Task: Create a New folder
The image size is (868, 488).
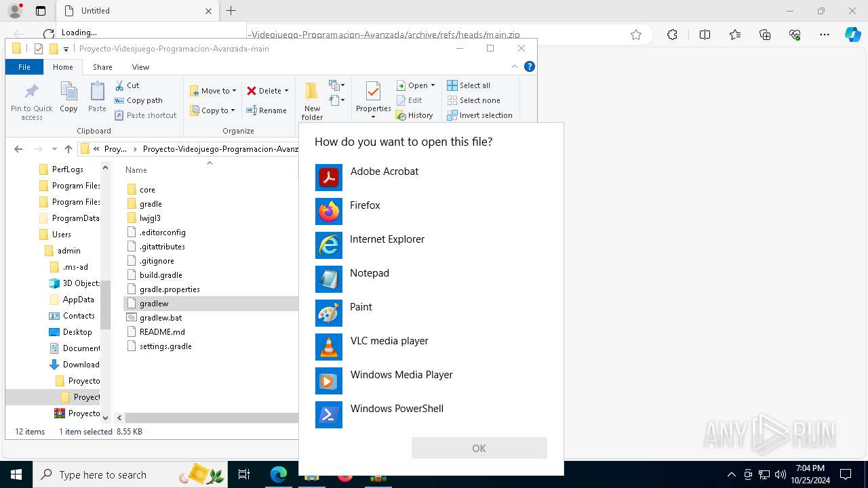Action: tap(312, 101)
